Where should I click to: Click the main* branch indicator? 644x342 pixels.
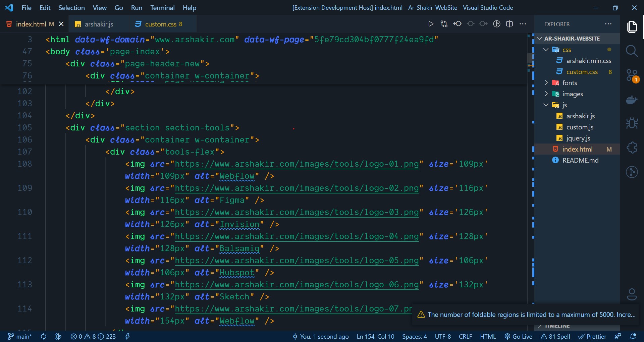[20, 336]
